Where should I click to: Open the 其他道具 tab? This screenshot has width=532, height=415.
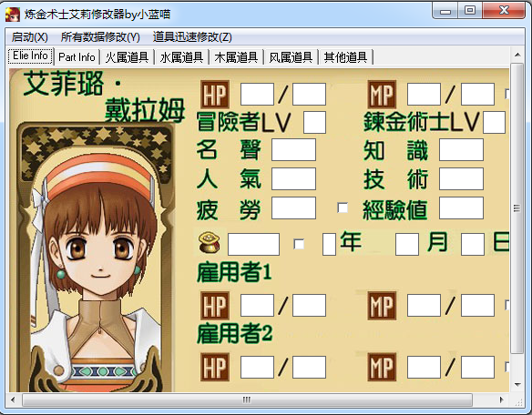345,57
